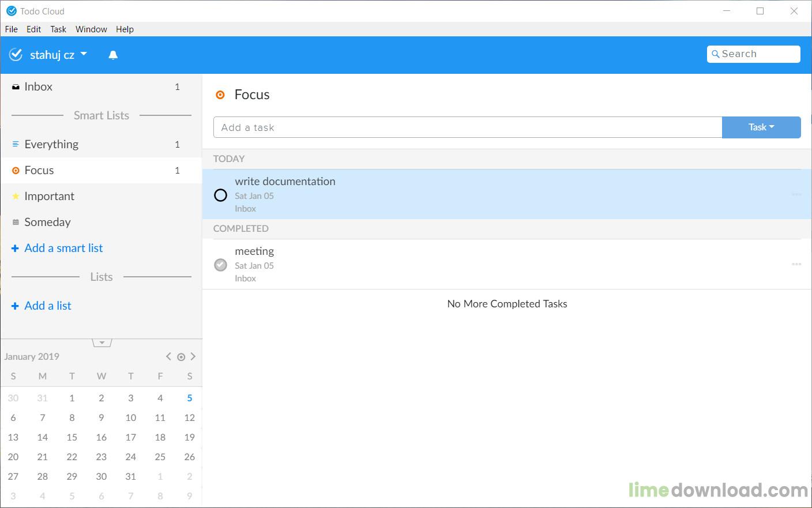
Task: Collapse the calendar panel handle
Action: pos(102,343)
